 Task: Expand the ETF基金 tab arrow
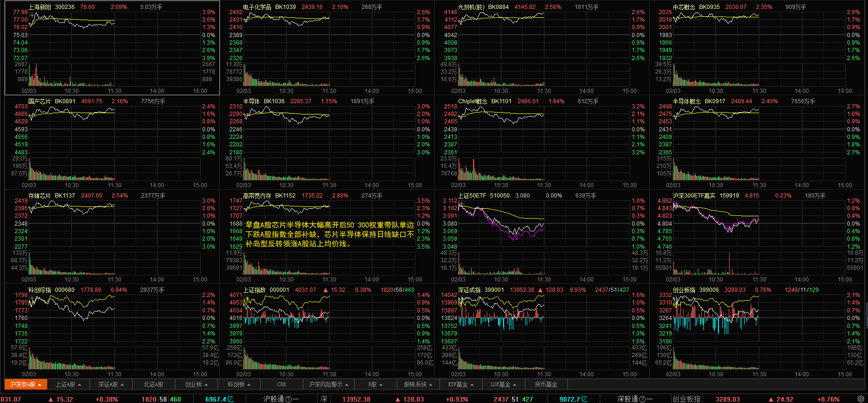(x=472, y=385)
